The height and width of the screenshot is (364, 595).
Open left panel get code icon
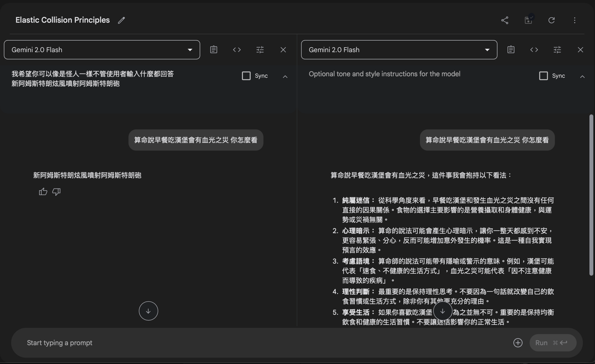(x=237, y=50)
